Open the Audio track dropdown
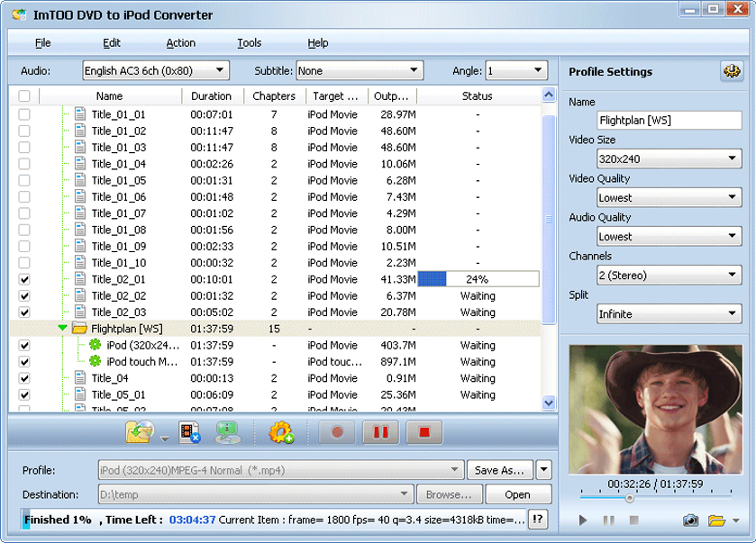Viewport: 756px width, 543px height. pyautogui.click(x=155, y=70)
